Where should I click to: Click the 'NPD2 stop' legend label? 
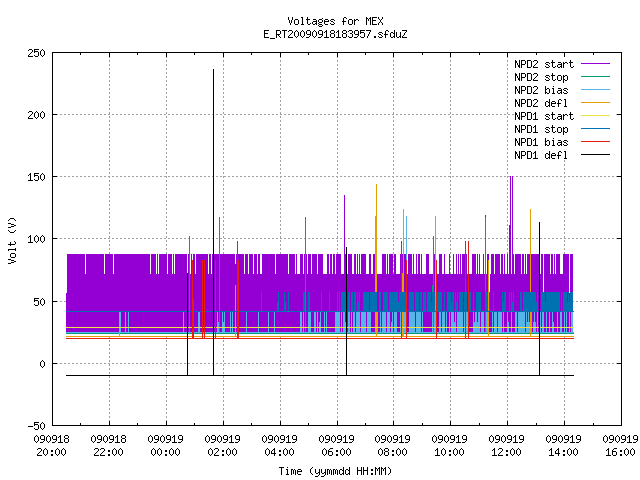pos(541,77)
